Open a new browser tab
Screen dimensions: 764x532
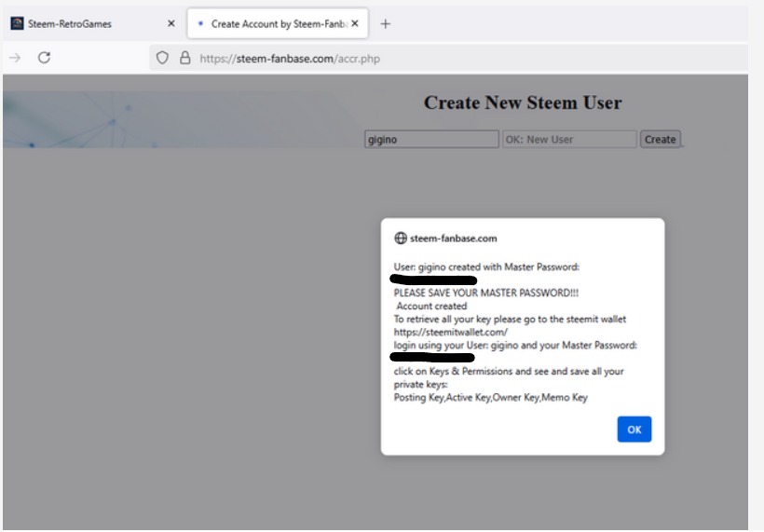(385, 23)
